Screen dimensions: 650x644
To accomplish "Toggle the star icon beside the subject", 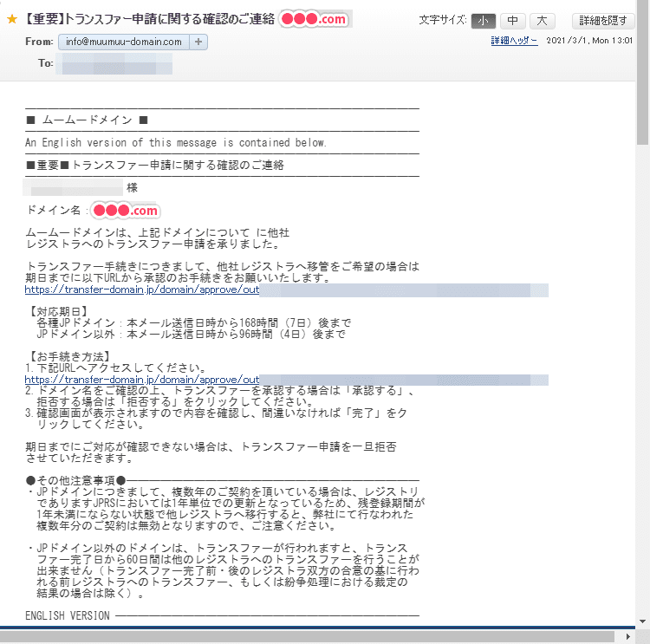I will (x=12, y=19).
